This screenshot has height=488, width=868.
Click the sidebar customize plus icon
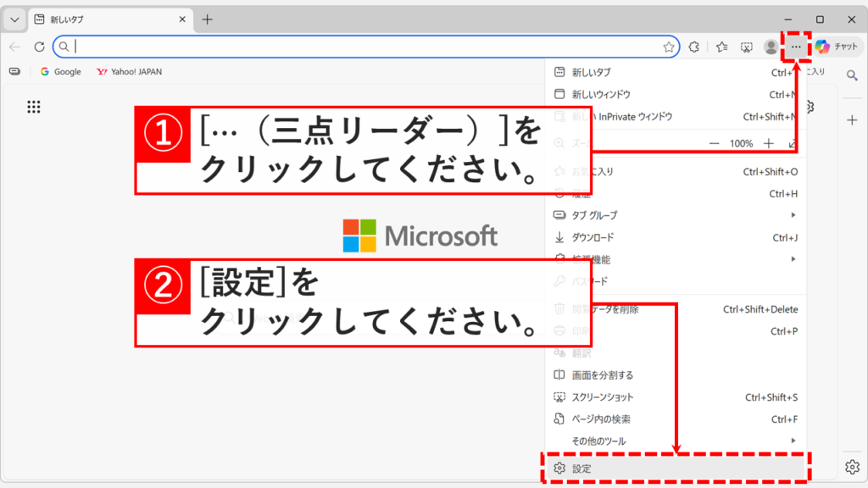pos(852,120)
